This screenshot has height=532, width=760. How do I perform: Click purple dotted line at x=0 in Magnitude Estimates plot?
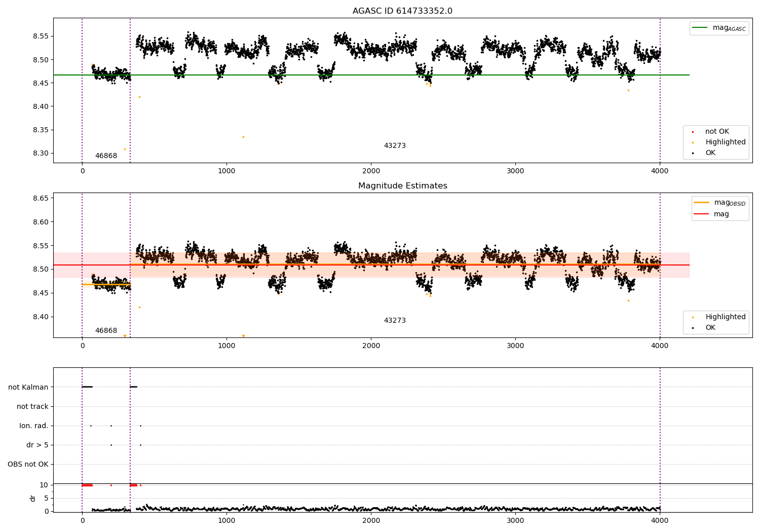82,265
